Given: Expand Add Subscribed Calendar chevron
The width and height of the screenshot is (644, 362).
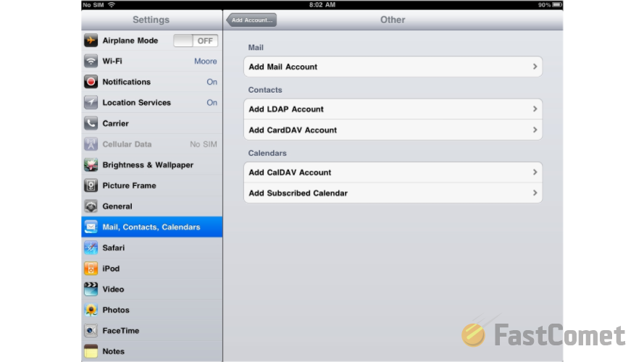Looking at the screenshot, I should (535, 193).
